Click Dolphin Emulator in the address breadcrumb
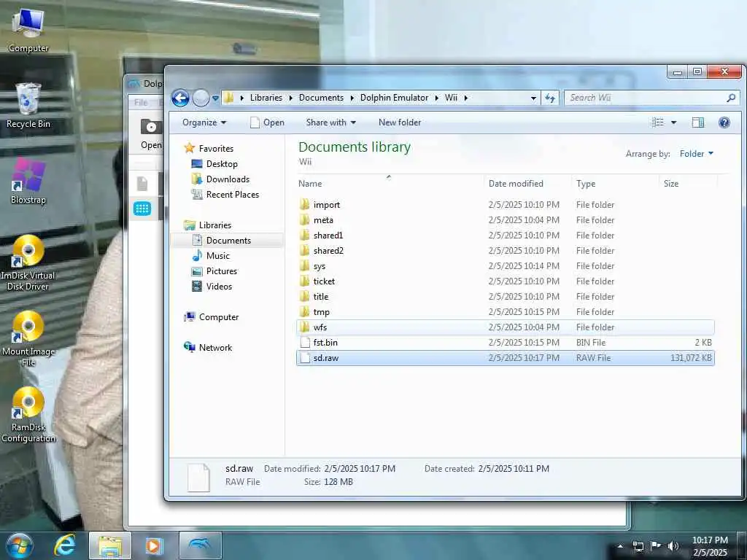 [394, 98]
